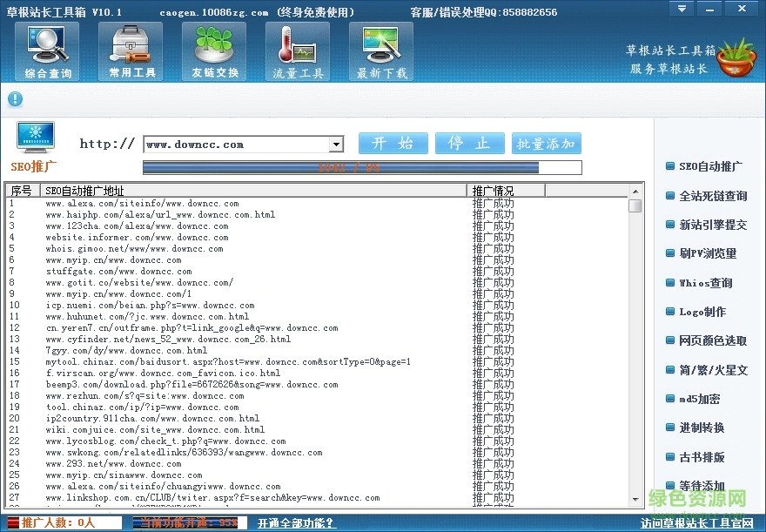Select SEO自动推广 in the right sidebar
This screenshot has height=532, width=766.
tap(709, 166)
